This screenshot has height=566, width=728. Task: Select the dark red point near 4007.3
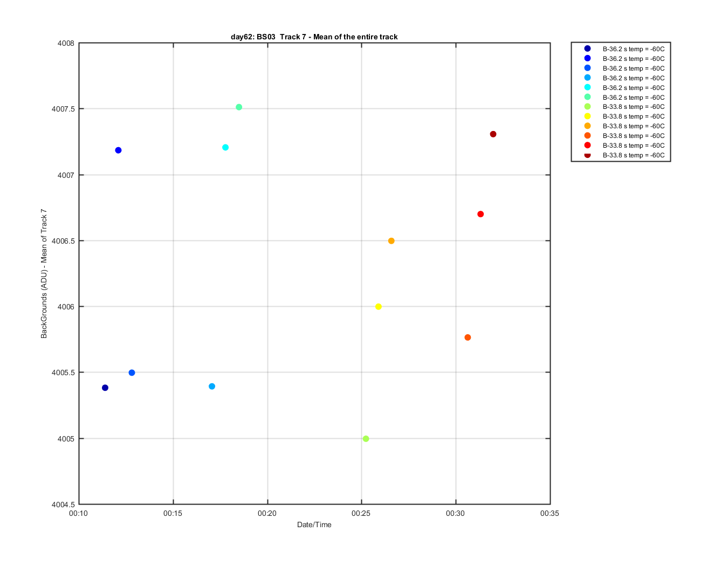click(x=493, y=134)
